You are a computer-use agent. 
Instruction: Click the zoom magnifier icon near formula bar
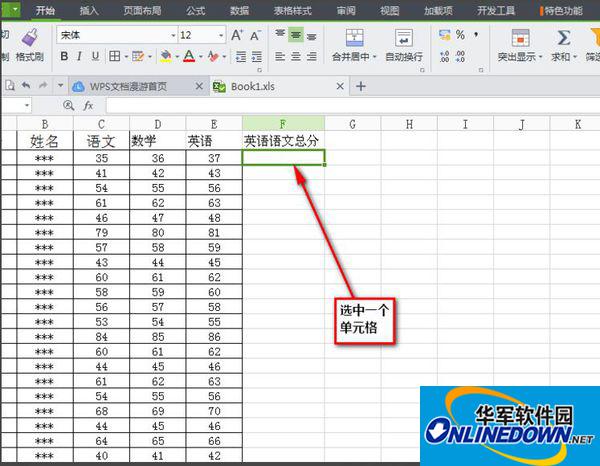[68, 105]
